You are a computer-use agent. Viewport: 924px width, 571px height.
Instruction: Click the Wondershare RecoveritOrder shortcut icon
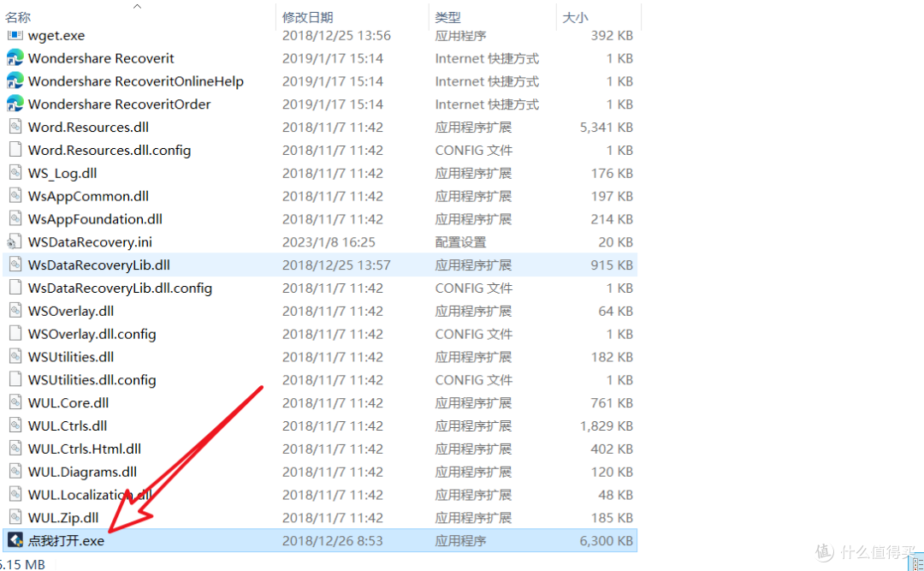tap(15, 104)
